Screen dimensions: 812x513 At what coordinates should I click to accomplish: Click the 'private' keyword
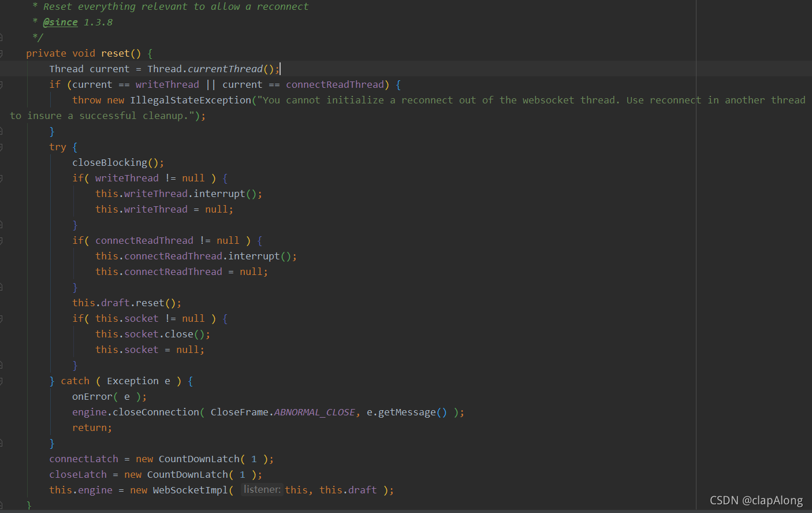click(x=46, y=53)
